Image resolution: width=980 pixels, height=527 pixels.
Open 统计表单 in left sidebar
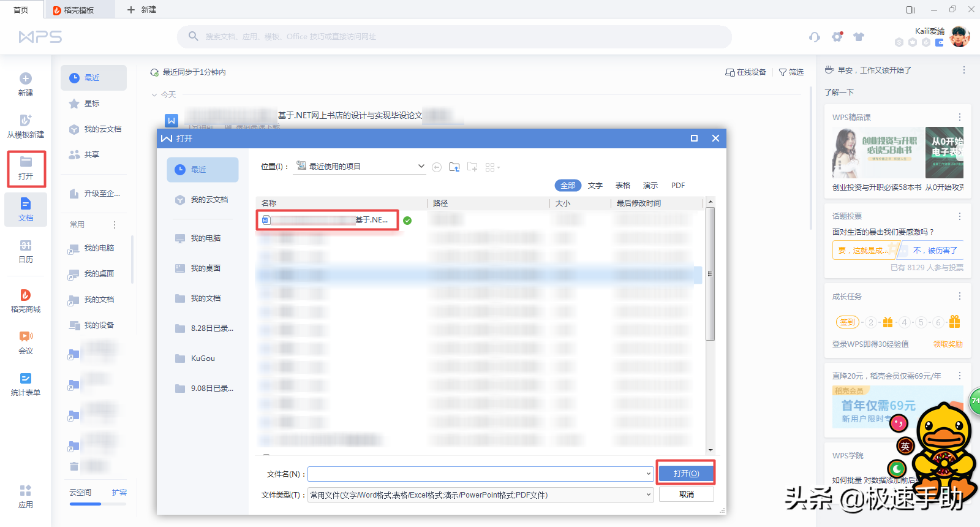26,384
